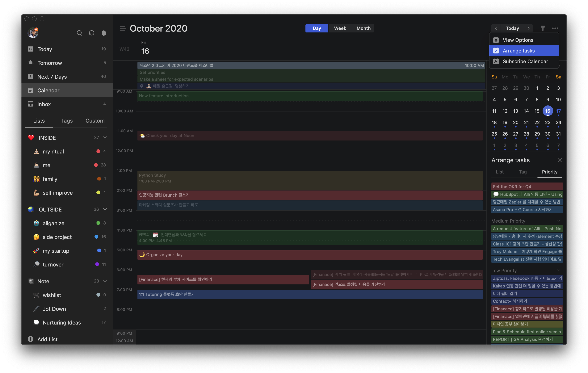Toggle the sidebar hamburger icon
This screenshot has height=373, width=588.
[123, 28]
